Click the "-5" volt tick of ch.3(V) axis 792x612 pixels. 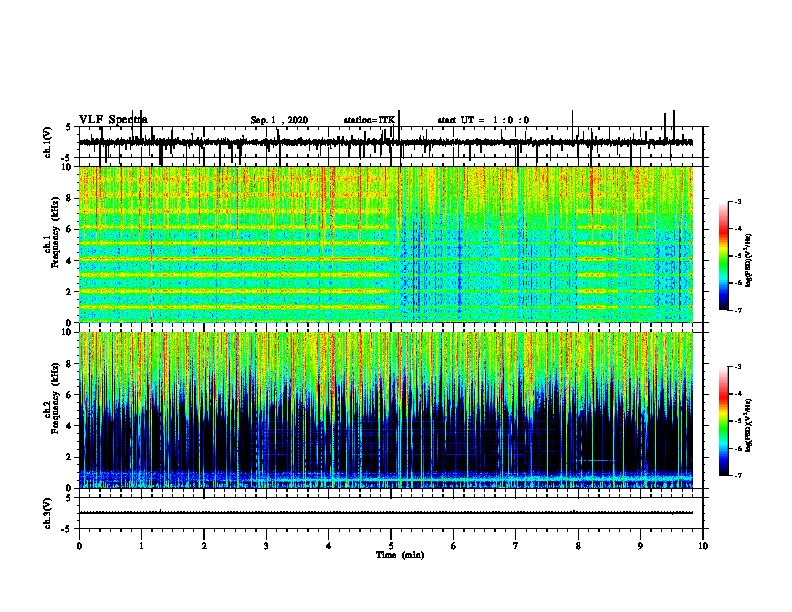pyautogui.click(x=66, y=529)
